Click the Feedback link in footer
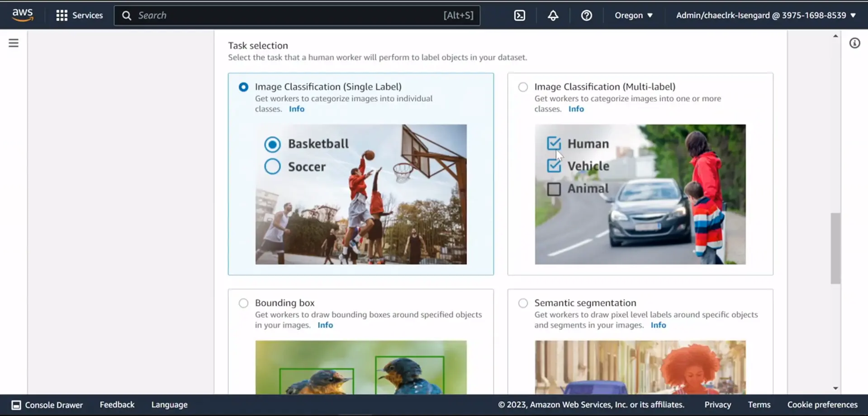 (117, 405)
